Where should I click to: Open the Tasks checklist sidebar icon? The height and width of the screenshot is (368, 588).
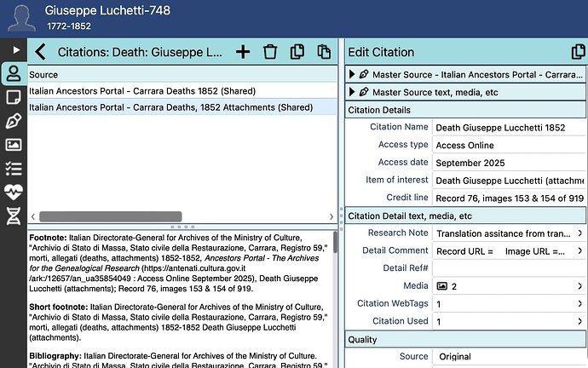pyautogui.click(x=14, y=169)
